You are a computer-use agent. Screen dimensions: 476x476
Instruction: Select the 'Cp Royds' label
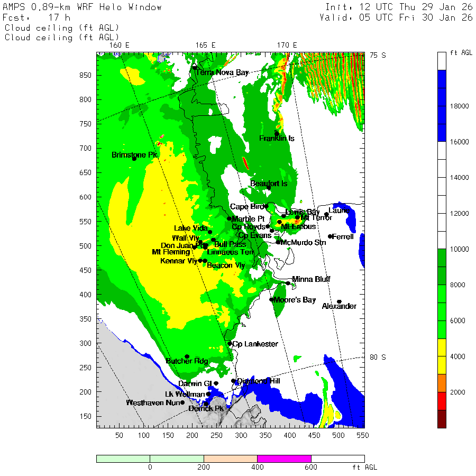[249, 226]
